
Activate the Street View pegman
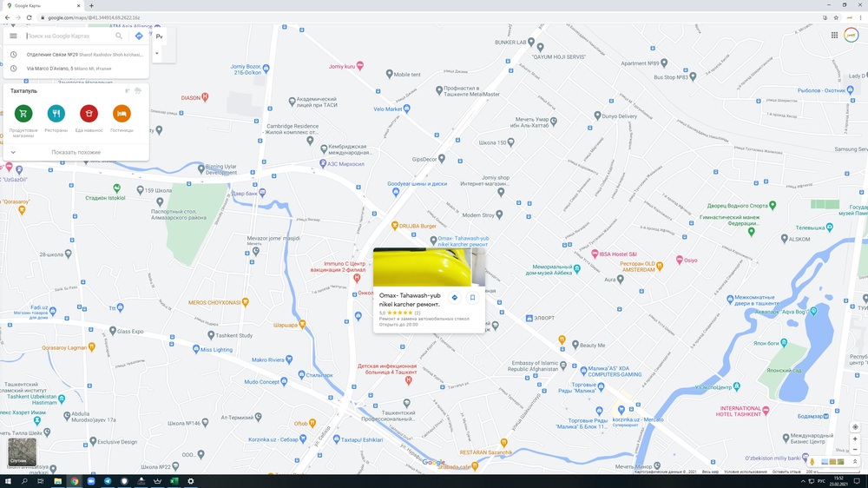pos(812,461)
